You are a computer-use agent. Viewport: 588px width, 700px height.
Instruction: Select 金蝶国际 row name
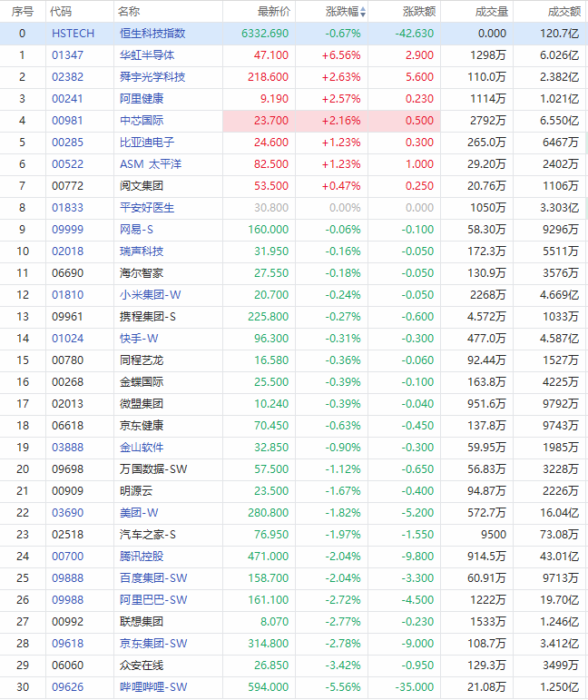pos(142,382)
